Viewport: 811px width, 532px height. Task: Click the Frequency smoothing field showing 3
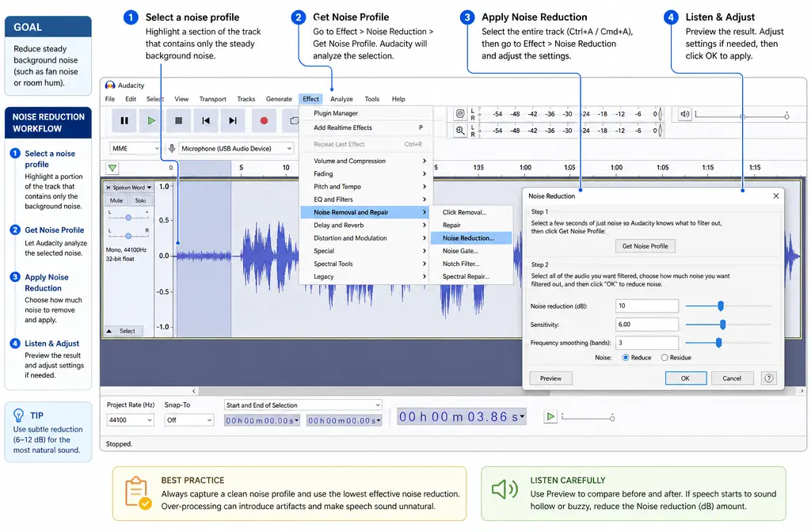pyautogui.click(x=647, y=342)
